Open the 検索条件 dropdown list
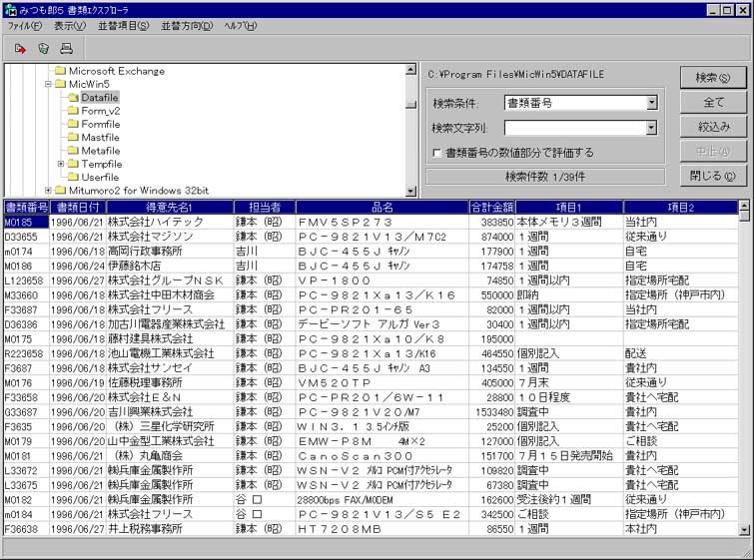Image resolution: width=754 pixels, height=560 pixels. (651, 103)
